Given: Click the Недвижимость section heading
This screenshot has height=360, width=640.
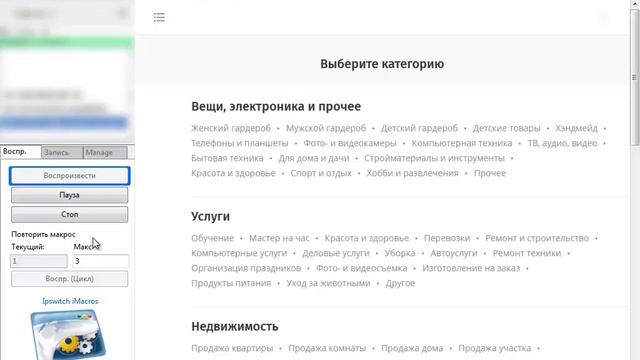Looking at the screenshot, I should tap(235, 326).
